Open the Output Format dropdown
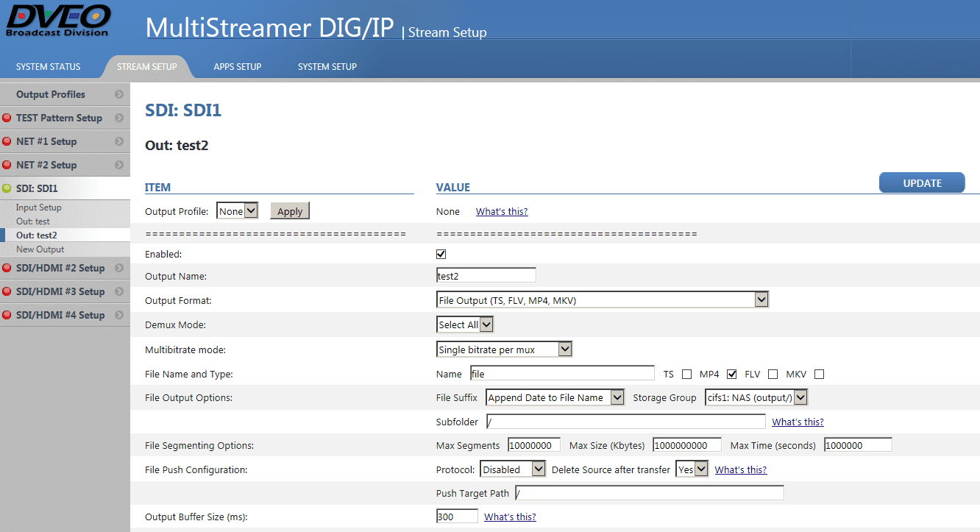The width and height of the screenshot is (980, 532). tap(603, 300)
